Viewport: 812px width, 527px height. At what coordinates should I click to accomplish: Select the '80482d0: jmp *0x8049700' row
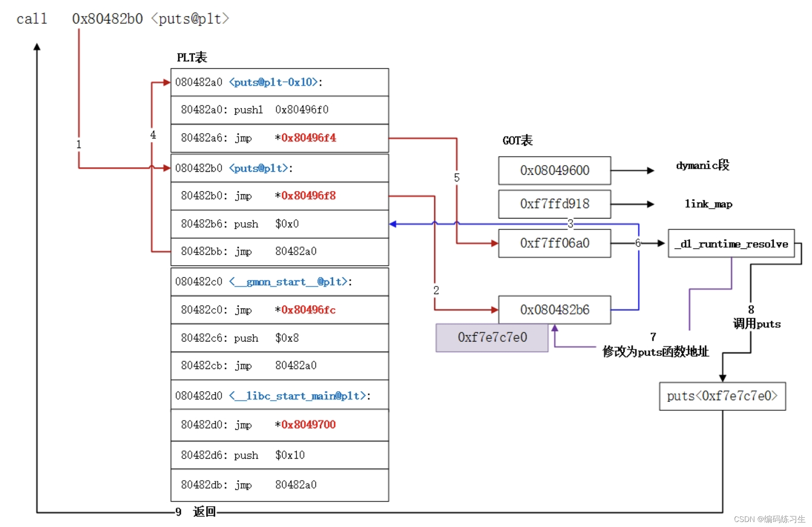[280, 425]
